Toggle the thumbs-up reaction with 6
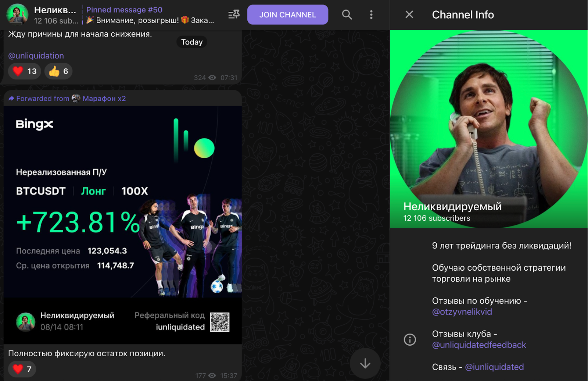The image size is (588, 381). point(58,71)
